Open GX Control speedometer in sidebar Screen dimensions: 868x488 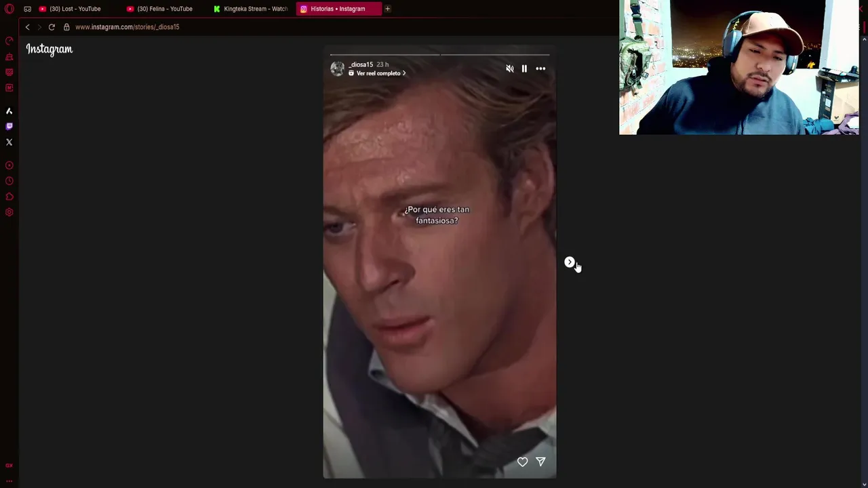tap(9, 41)
